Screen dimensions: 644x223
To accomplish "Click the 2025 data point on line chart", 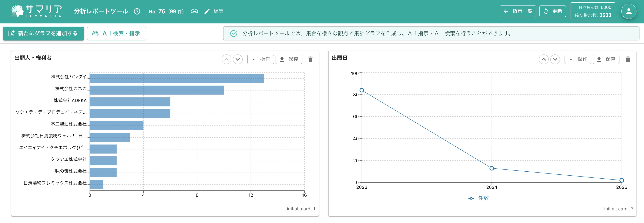I will point(622,180).
